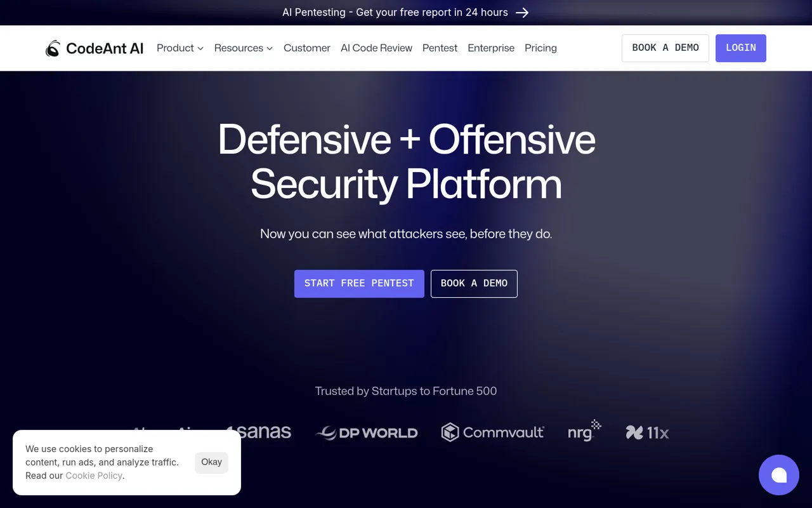The width and height of the screenshot is (812, 508).
Task: Go to AI Code Review page
Action: tap(376, 48)
